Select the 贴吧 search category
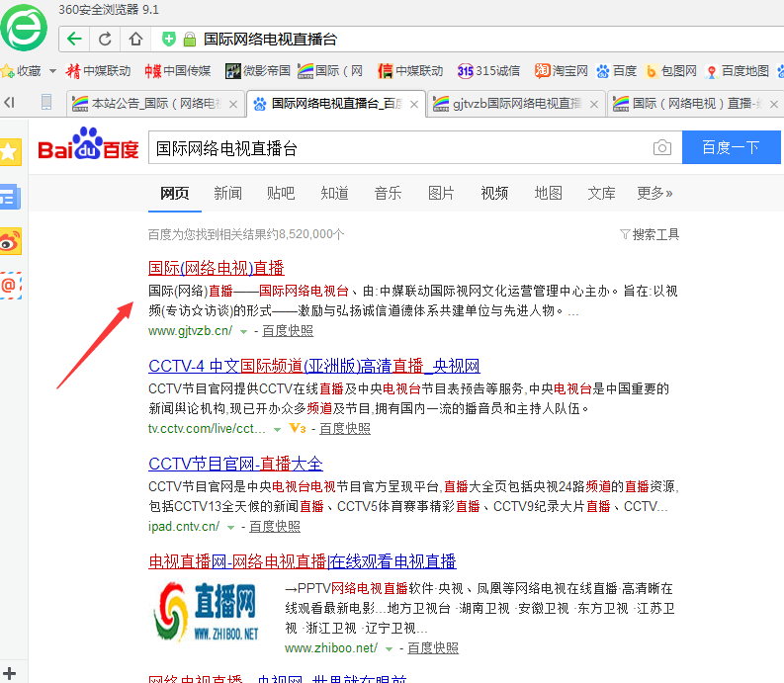Screen dimensions: 784x683 pyautogui.click(x=281, y=193)
